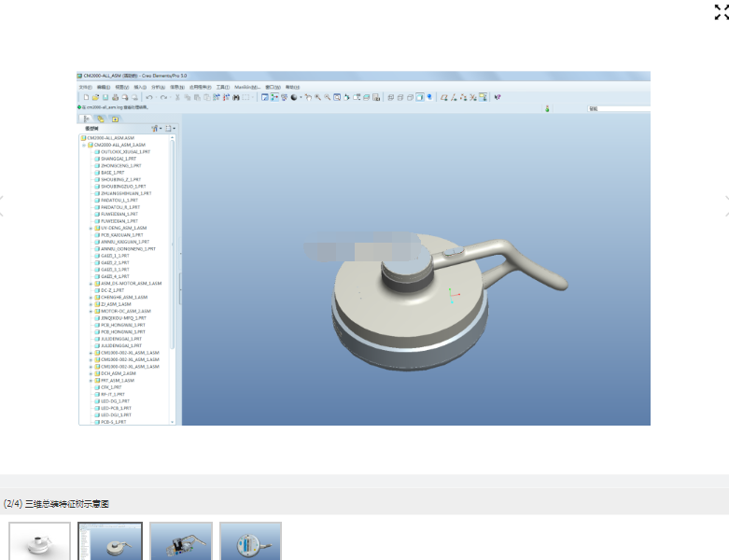Toggle wireframe display mode
This screenshot has height=560, width=729.
391,97
